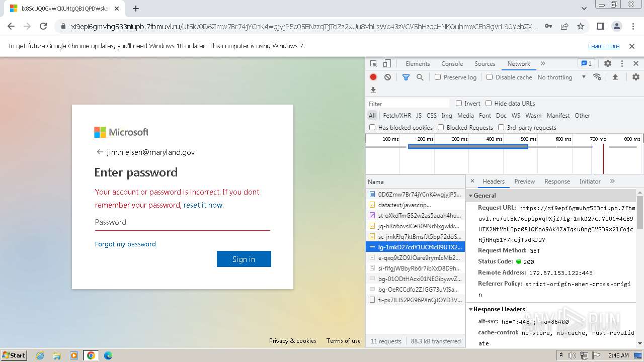This screenshot has height=362, width=644.
Task: Import a HAR file
Action: tap(615, 77)
